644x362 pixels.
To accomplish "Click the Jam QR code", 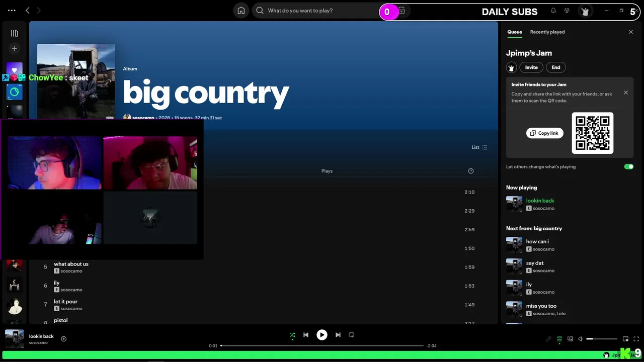I will [x=593, y=133].
